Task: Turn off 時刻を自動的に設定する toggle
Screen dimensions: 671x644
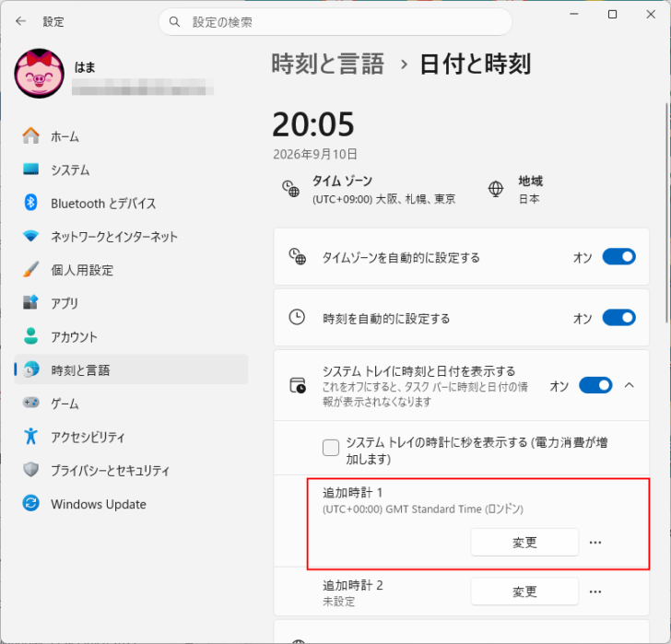Action: coord(618,318)
